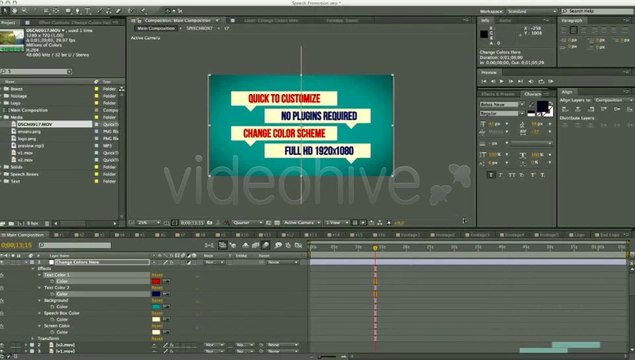Enable All Caps in Character panel
The height and width of the screenshot is (360, 635).
pyautogui.click(x=512, y=175)
